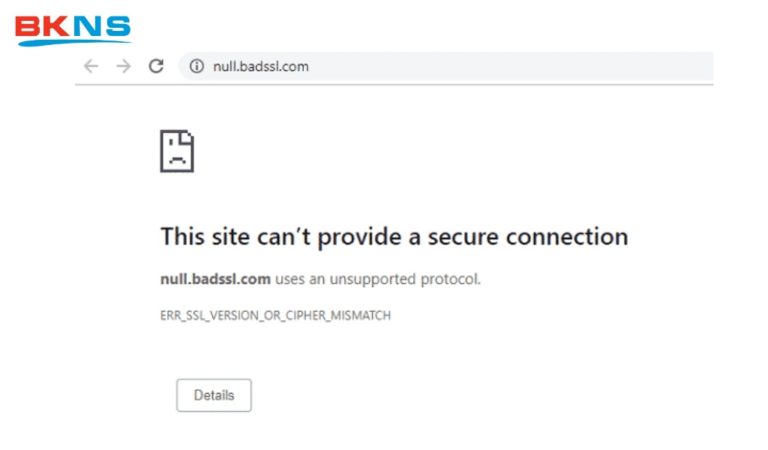
Task: Click the browser forward arrow
Action: pyautogui.click(x=123, y=66)
